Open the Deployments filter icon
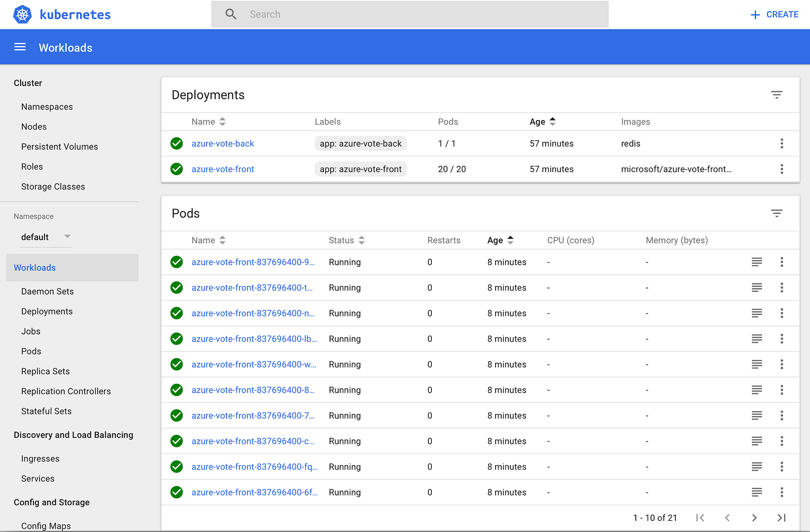The width and height of the screenshot is (810, 532). (x=777, y=95)
